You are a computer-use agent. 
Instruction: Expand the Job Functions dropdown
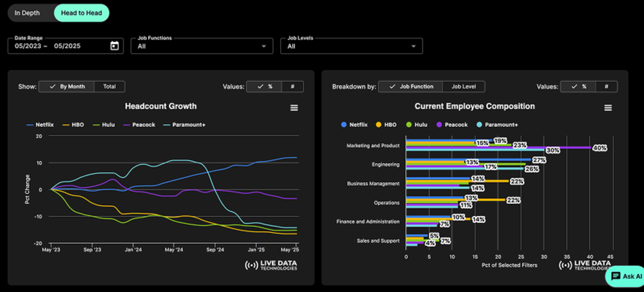(x=202, y=46)
